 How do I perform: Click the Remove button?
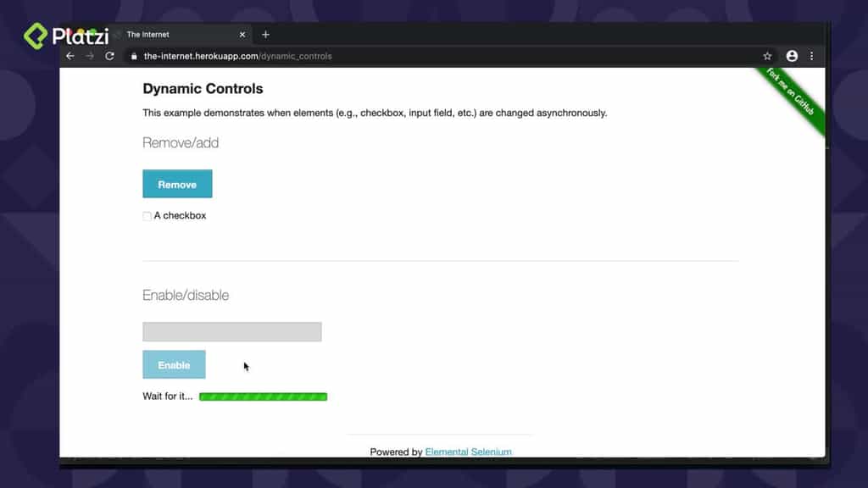pyautogui.click(x=177, y=184)
